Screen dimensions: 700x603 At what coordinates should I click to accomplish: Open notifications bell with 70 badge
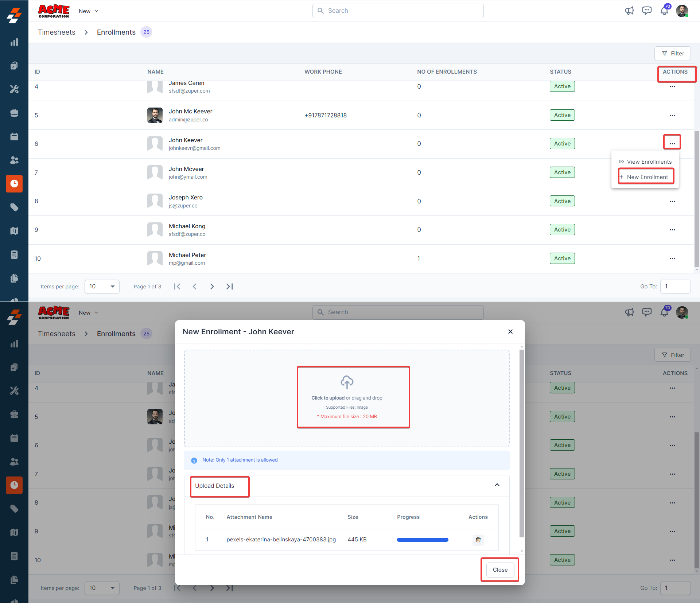pyautogui.click(x=664, y=11)
